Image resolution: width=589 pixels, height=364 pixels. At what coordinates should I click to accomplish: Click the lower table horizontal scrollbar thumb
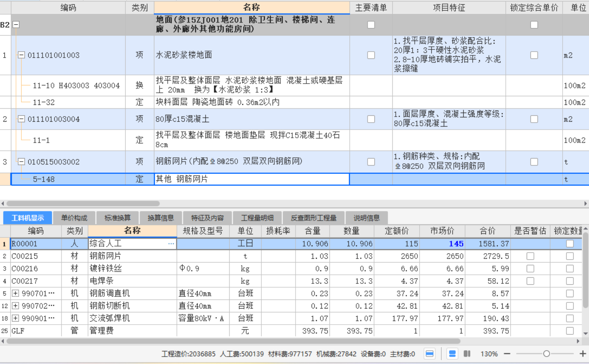233,341
